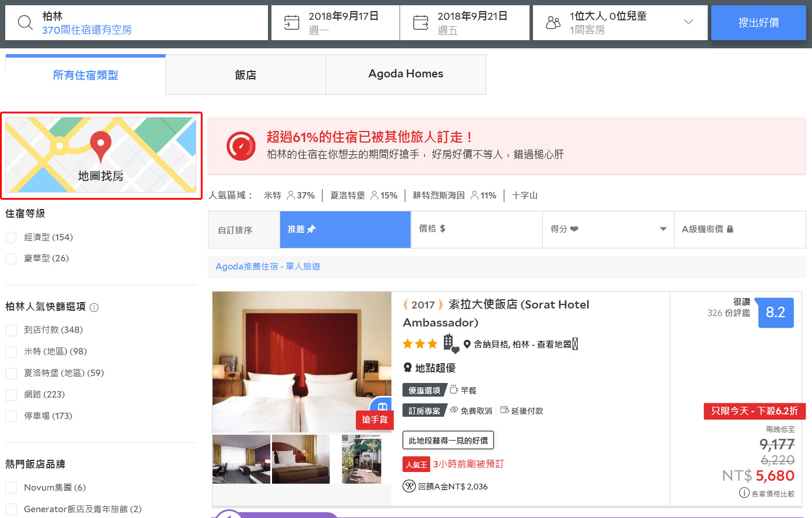This screenshot has height=518, width=812.
Task: Switch to the 飯店 tab
Action: (245, 74)
